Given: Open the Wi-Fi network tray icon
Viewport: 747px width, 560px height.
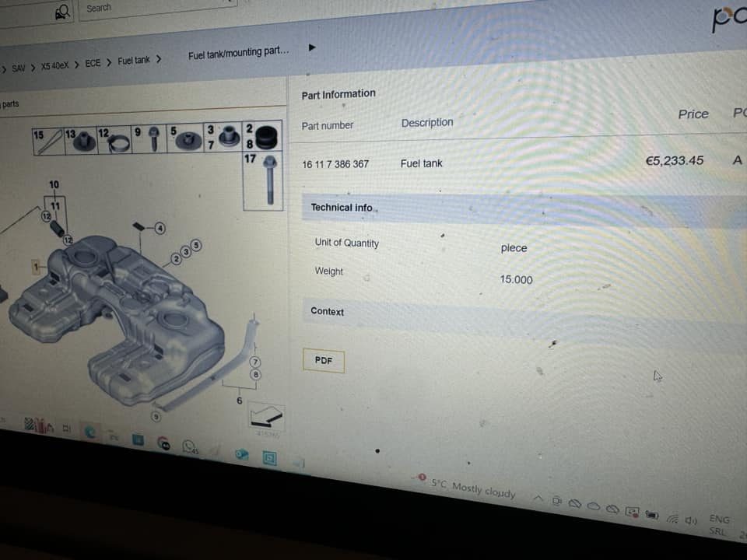Looking at the screenshot, I should click(x=672, y=518).
